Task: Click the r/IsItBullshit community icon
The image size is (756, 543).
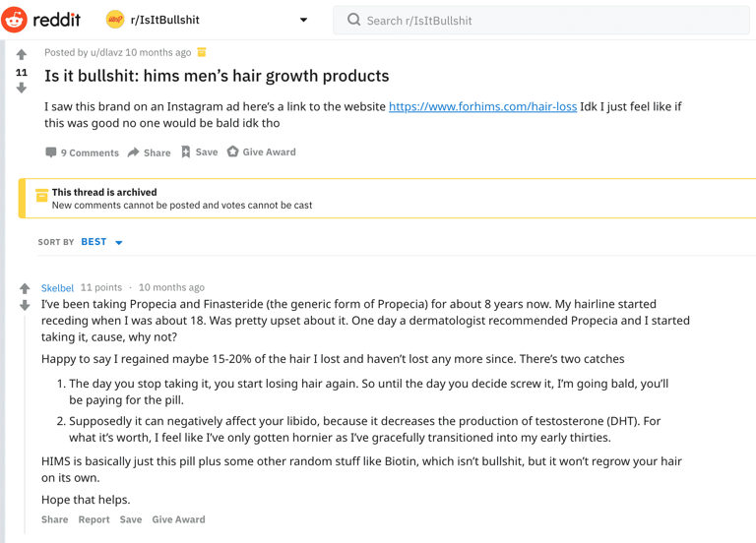Action: 115,20
